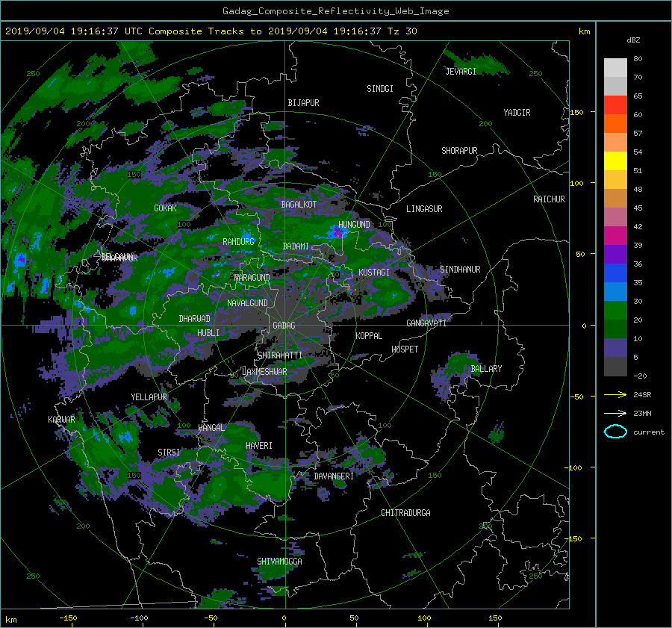Click the SIRSI city label
The width and height of the screenshot is (672, 628).
pyautogui.click(x=169, y=453)
